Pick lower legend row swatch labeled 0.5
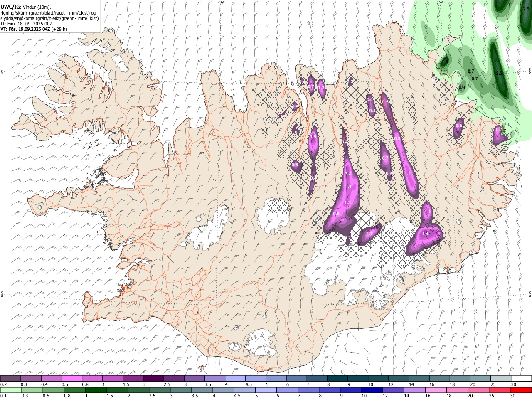 53,390
